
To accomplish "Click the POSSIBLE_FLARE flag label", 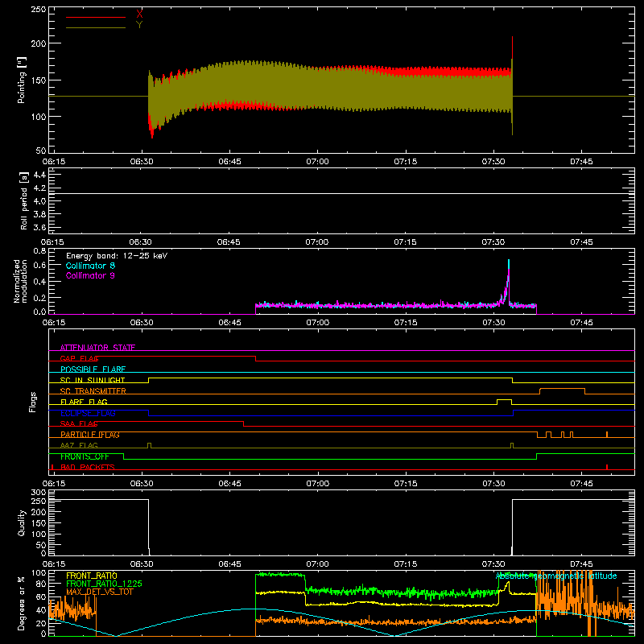I will (93, 369).
